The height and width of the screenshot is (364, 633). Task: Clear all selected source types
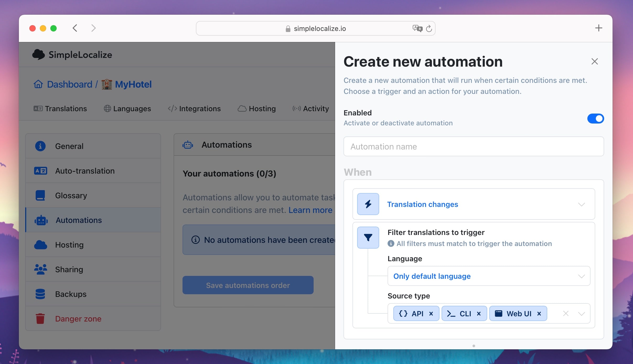(566, 313)
